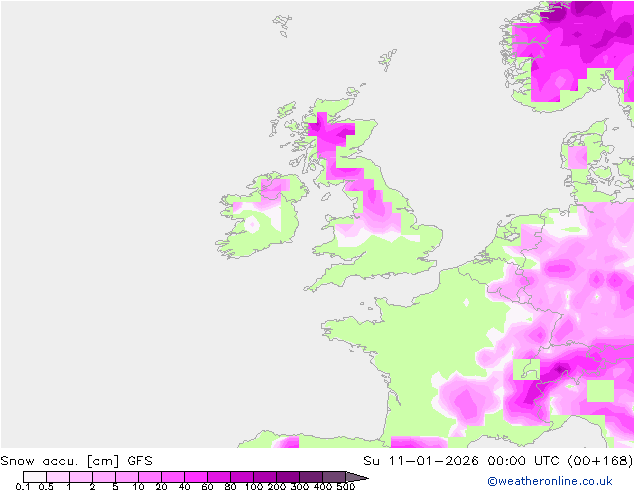
Task: Click the '0.1' legend scale label
Action: pyautogui.click(x=22, y=486)
